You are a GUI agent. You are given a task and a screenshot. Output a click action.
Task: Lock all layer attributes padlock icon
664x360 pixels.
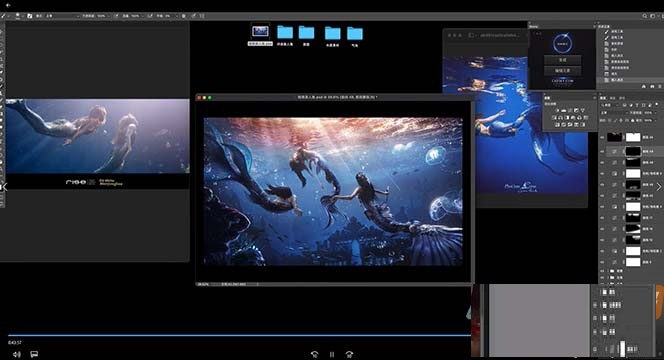tap(633, 121)
